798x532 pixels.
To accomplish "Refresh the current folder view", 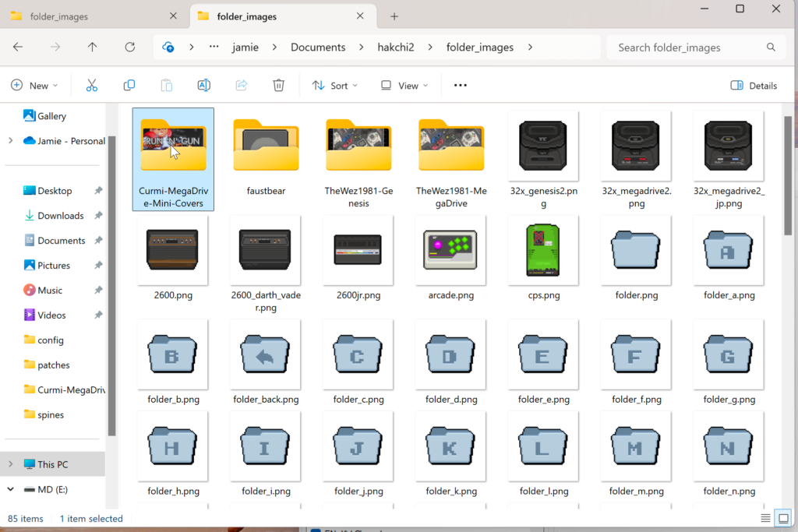I will [130, 48].
